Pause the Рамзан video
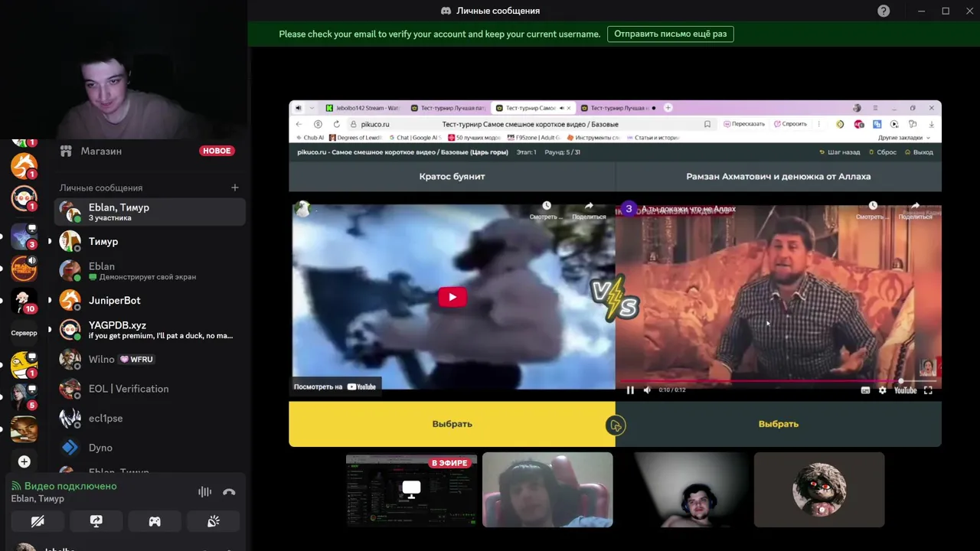Viewport: 980px width, 551px height. click(x=630, y=390)
